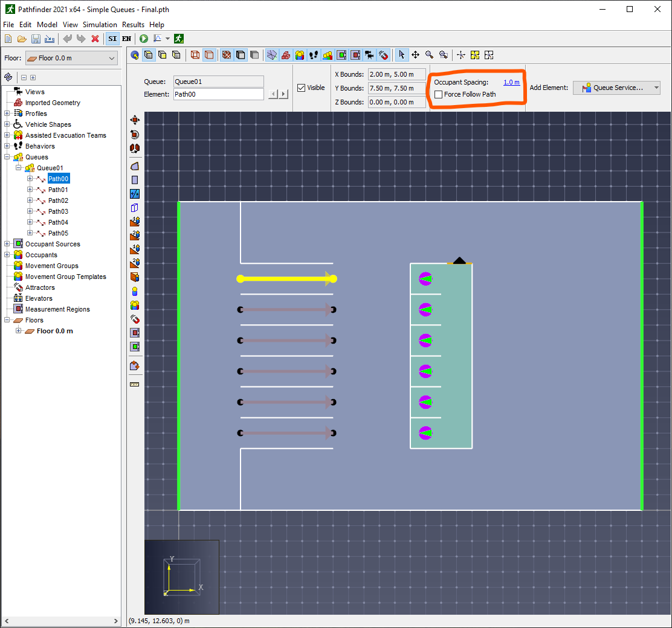672x628 pixels.
Task: Select the Measure ruler tool
Action: (135, 384)
